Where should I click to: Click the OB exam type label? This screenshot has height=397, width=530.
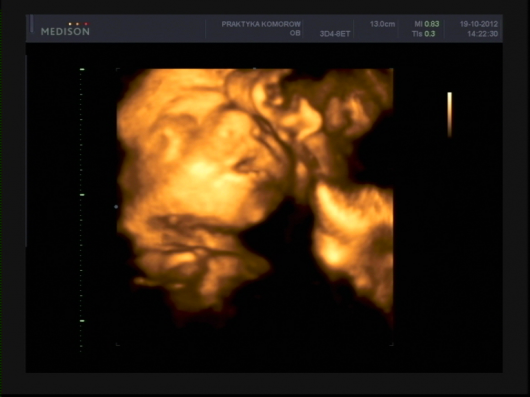pos(295,33)
